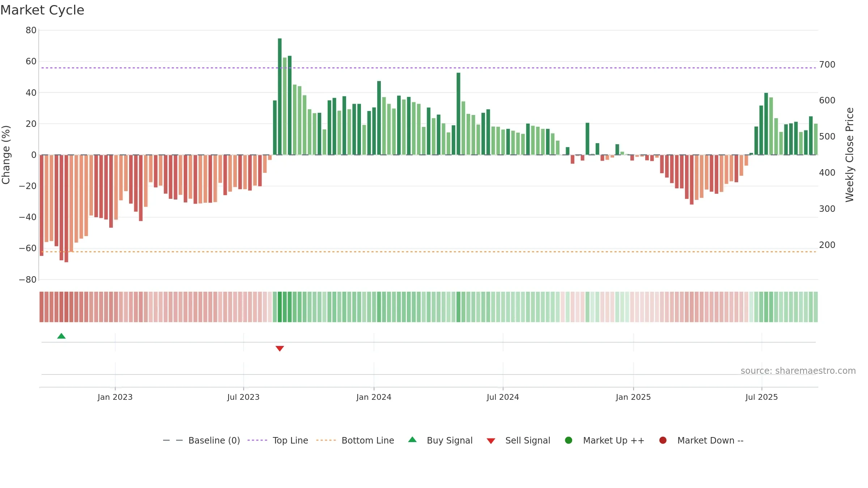The image size is (868, 488).
Task: Click the red triangle icon in legend
Action: point(491,441)
